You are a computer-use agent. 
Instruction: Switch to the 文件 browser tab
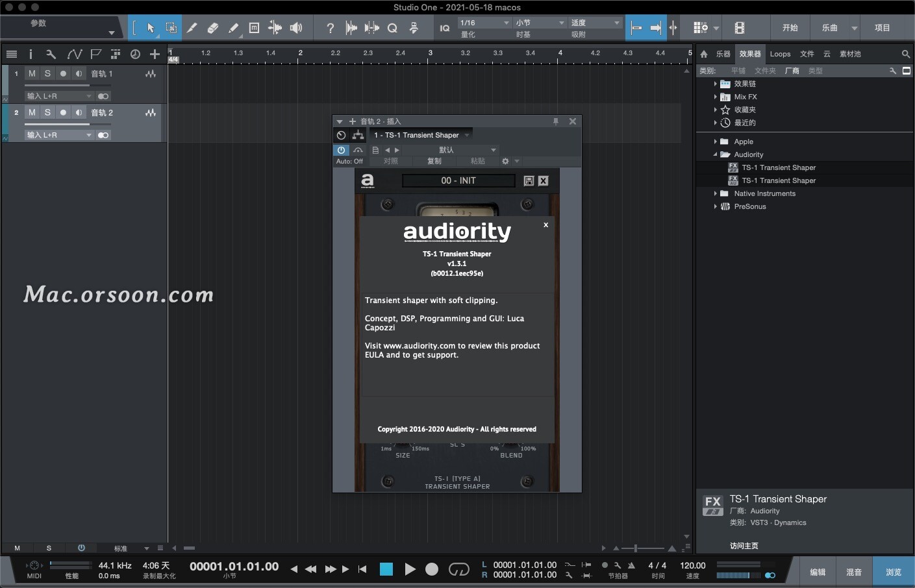(807, 54)
